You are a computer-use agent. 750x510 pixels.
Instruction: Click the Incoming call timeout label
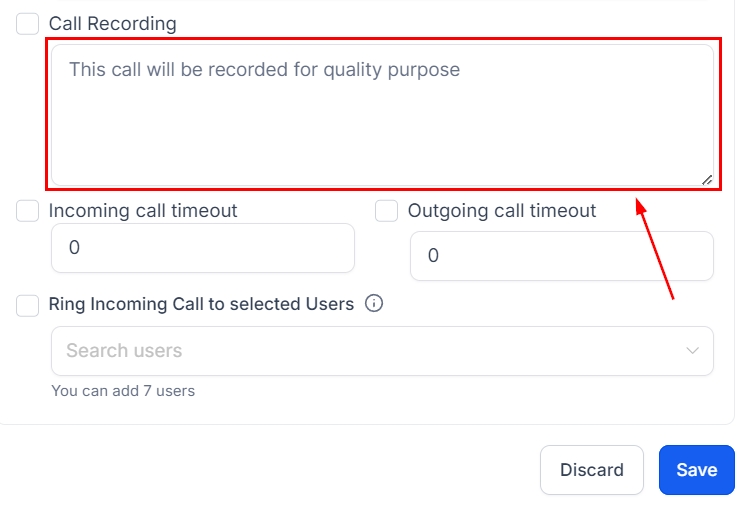(143, 211)
